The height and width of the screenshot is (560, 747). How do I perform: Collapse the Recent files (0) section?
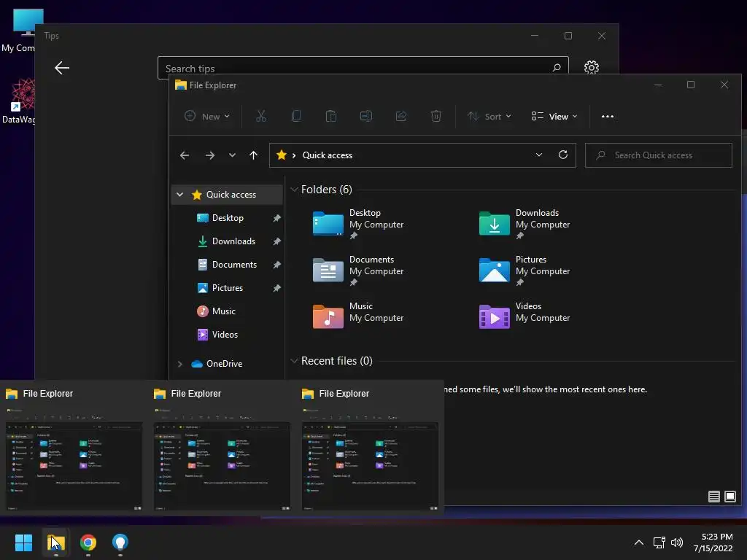click(294, 360)
